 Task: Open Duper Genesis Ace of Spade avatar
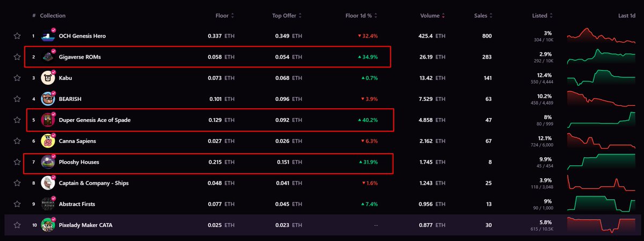pyautogui.click(x=48, y=120)
